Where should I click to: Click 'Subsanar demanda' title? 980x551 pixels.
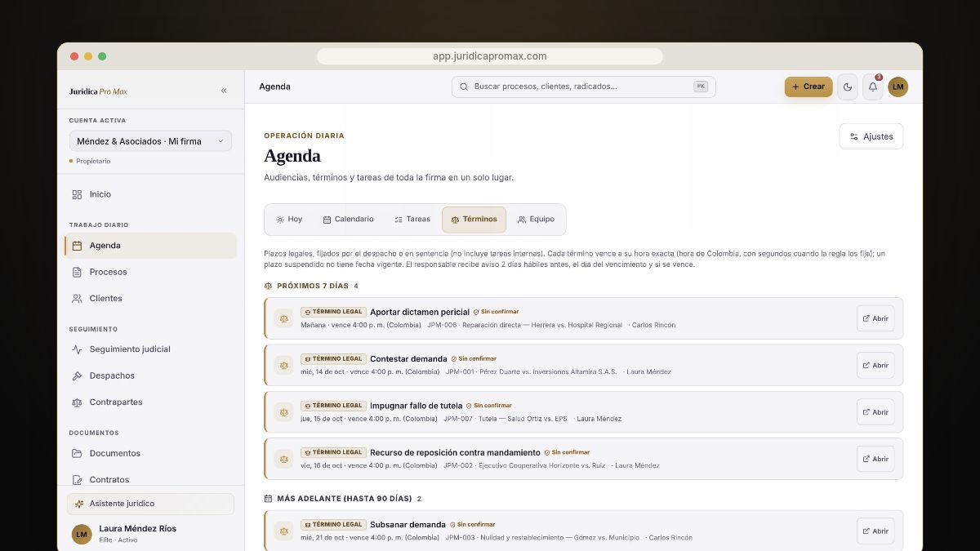[408, 525]
